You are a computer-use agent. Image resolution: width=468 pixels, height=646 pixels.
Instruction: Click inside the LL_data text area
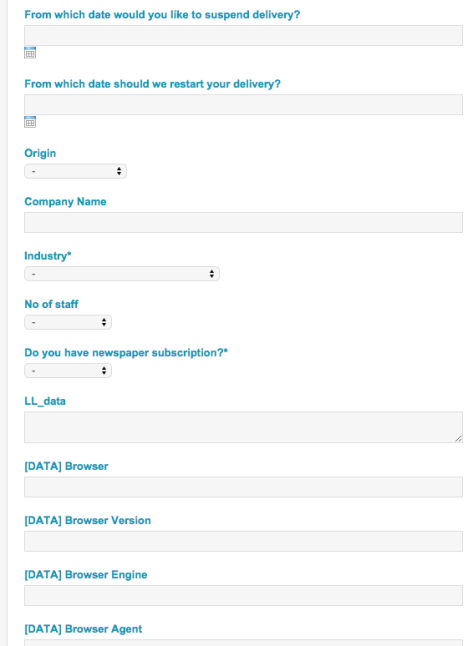point(243,427)
